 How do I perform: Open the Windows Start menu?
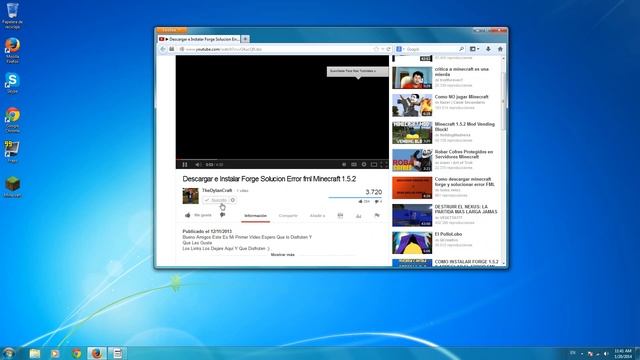pyautogui.click(x=8, y=353)
